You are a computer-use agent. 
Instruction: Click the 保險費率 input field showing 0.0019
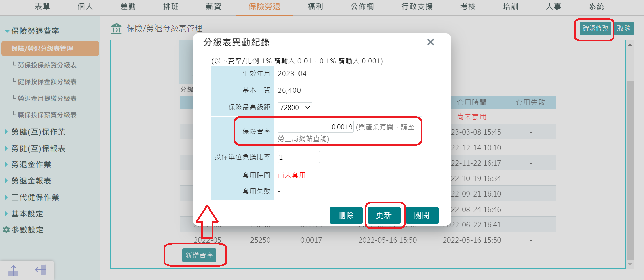pos(316,127)
